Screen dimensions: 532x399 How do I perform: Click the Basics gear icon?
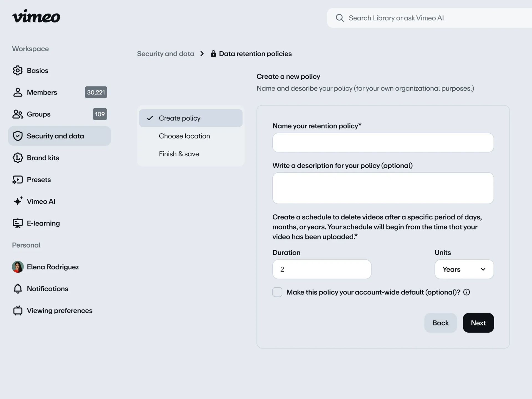coord(18,70)
